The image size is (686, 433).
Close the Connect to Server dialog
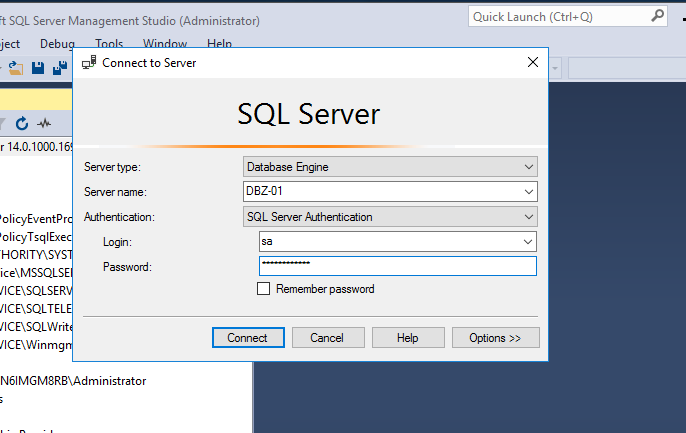pyautogui.click(x=533, y=62)
